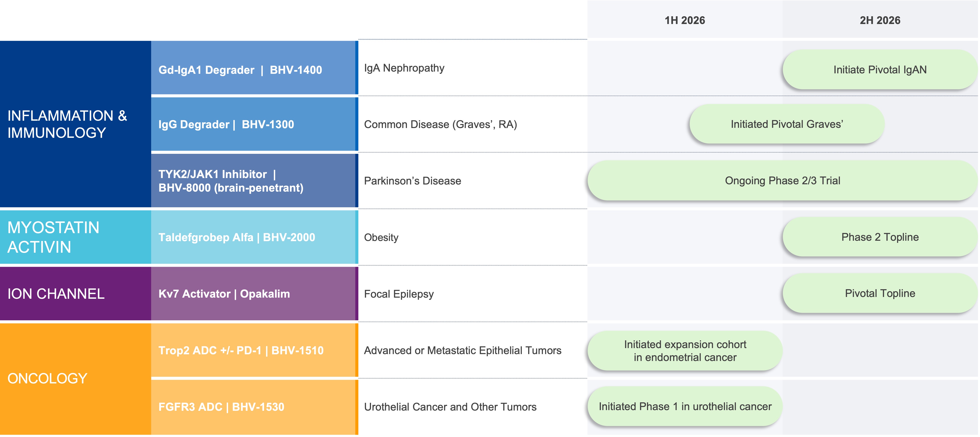Click the Initiate Pivotal IgAN milestone pill
This screenshot has height=437, width=980.
[880, 70]
